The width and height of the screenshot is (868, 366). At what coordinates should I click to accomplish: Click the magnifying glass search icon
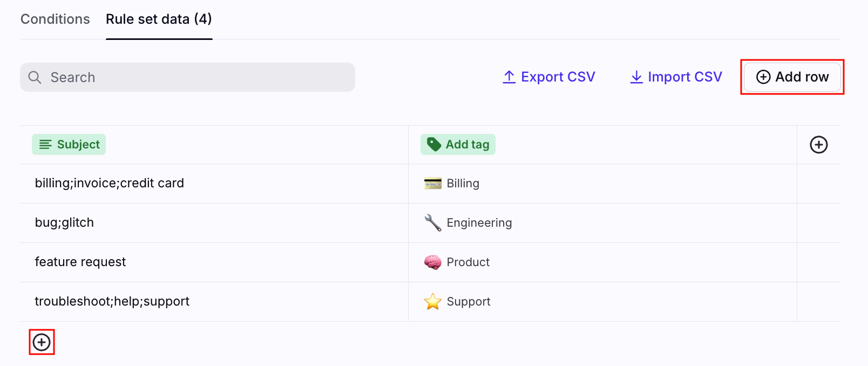pos(35,77)
